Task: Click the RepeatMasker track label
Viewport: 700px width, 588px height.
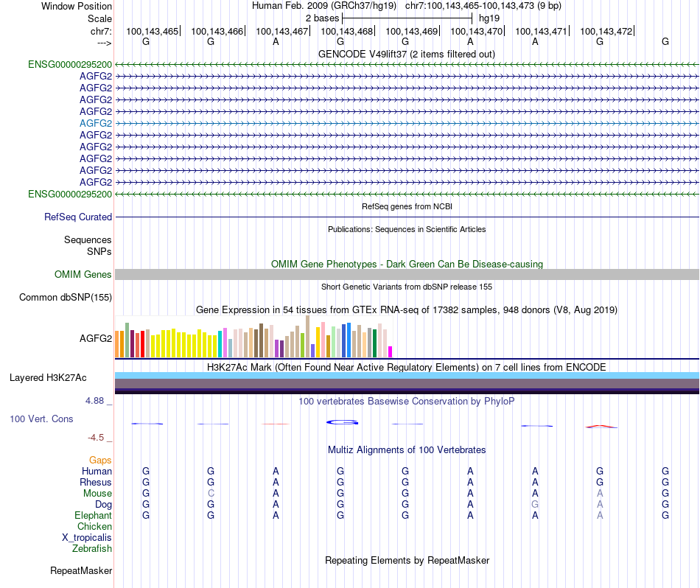Action: point(81,570)
